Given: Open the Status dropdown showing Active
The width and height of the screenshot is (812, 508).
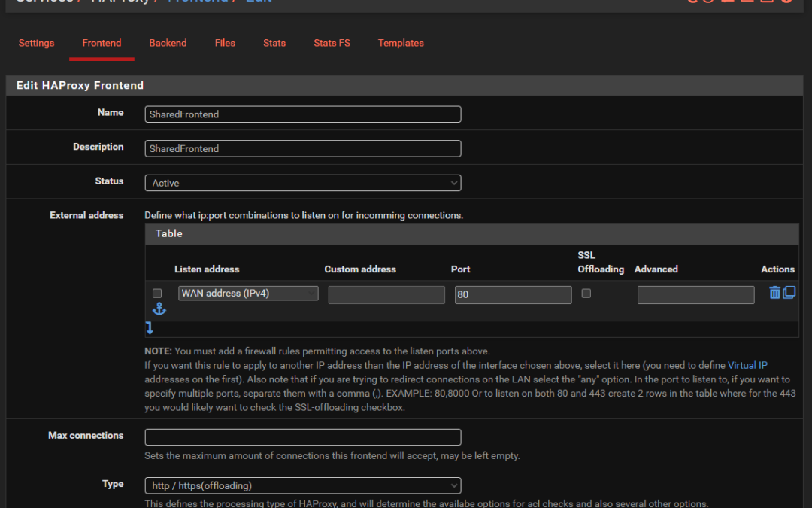Looking at the screenshot, I should click(x=303, y=183).
